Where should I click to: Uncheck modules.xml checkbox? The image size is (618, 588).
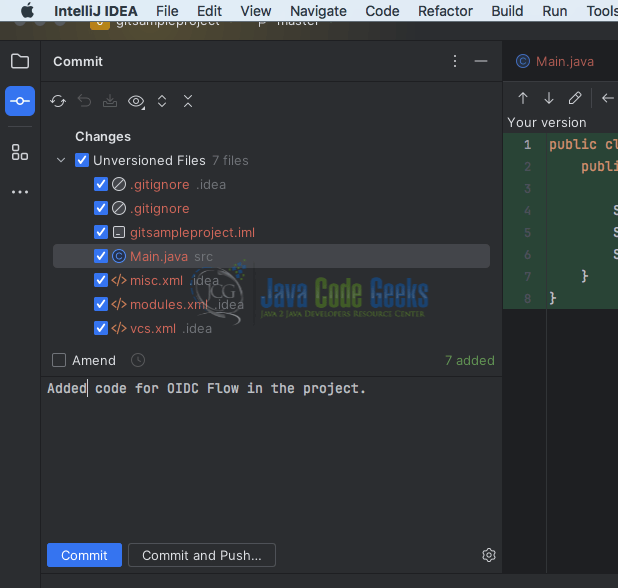[101, 304]
